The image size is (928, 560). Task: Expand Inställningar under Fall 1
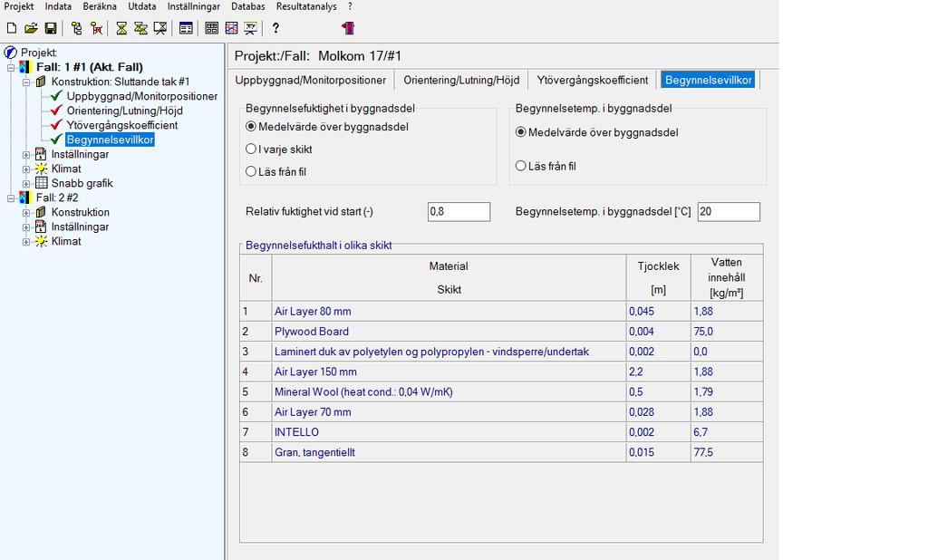click(26, 155)
